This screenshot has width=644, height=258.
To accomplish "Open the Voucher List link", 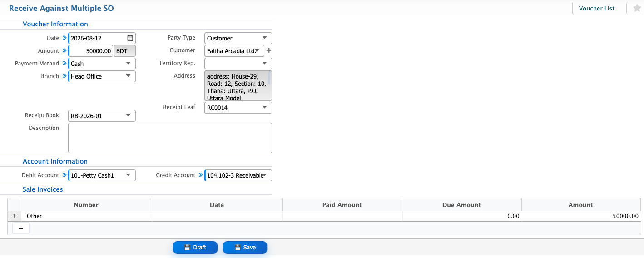I will [596, 8].
